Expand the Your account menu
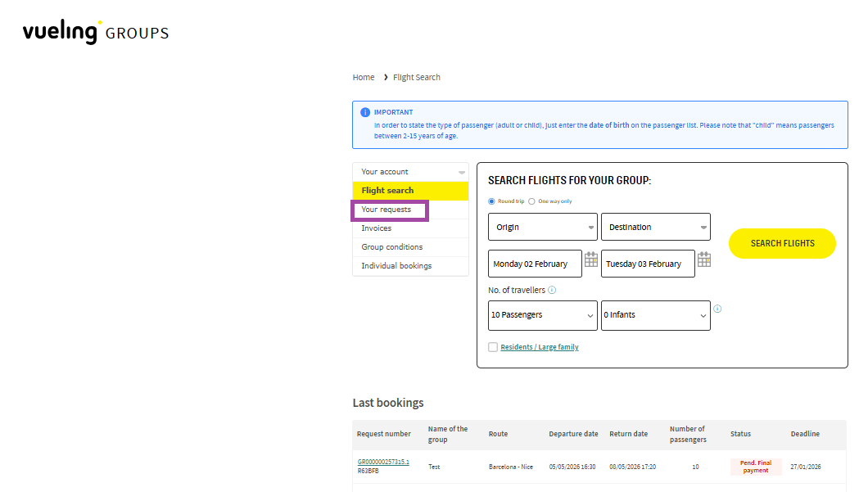Image resolution: width=868 pixels, height=492 pixels. (x=410, y=172)
